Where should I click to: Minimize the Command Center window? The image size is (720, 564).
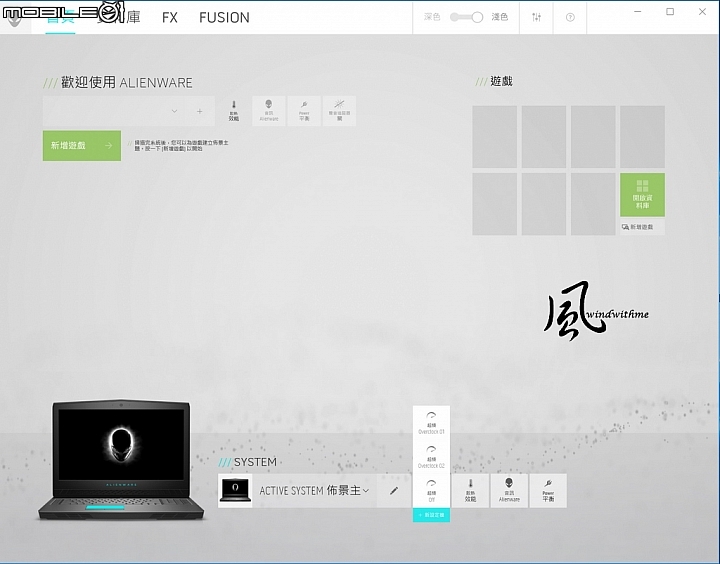coord(637,11)
